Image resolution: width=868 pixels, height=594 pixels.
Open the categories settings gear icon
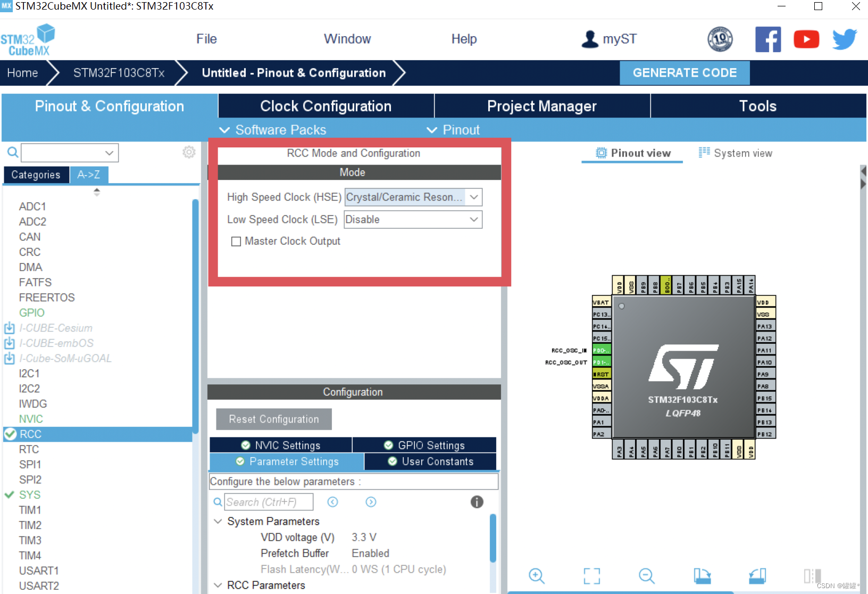coord(189,152)
